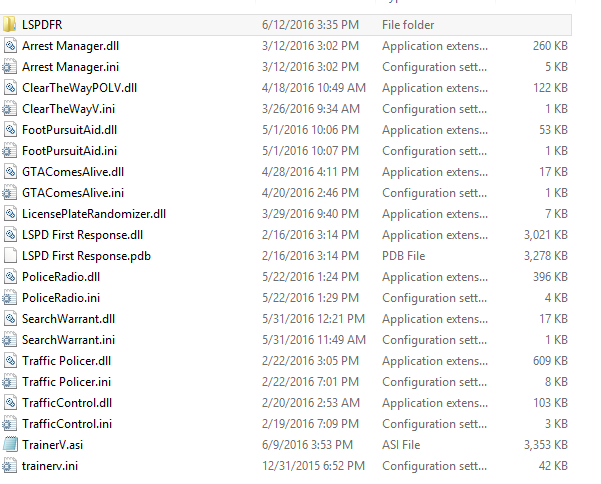This screenshot has height=484, width=601.
Task: Select the file name TrainerV.asi
Action: [x=53, y=445]
